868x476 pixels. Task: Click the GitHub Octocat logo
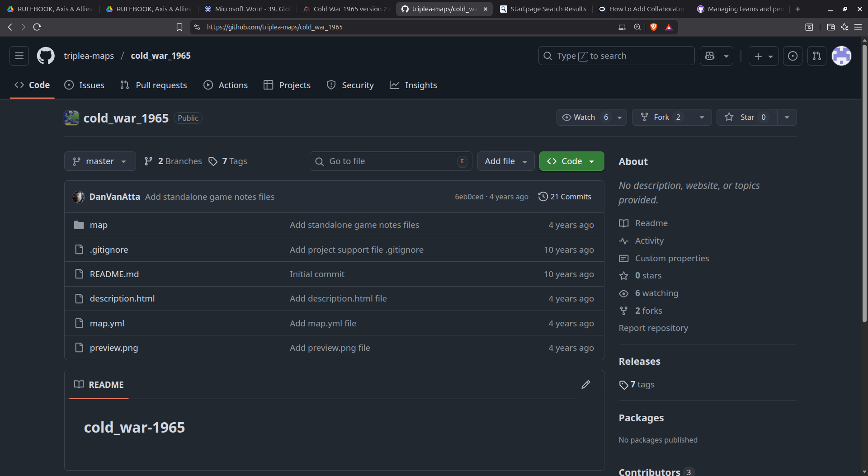(x=46, y=56)
